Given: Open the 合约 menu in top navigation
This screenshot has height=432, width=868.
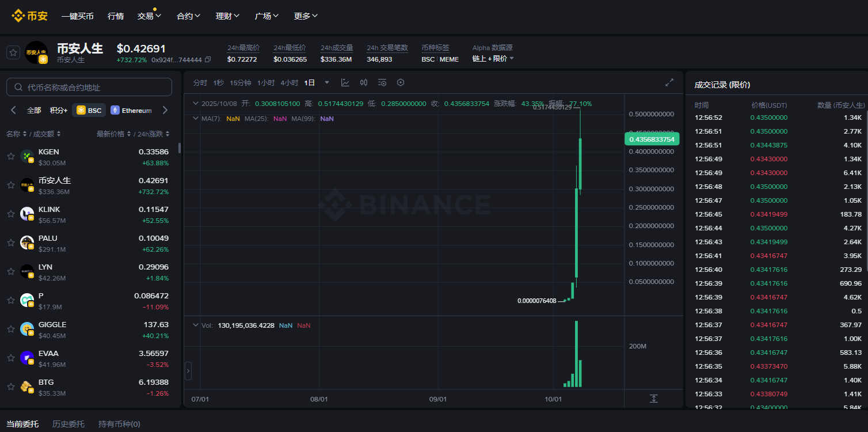Looking at the screenshot, I should [x=188, y=16].
